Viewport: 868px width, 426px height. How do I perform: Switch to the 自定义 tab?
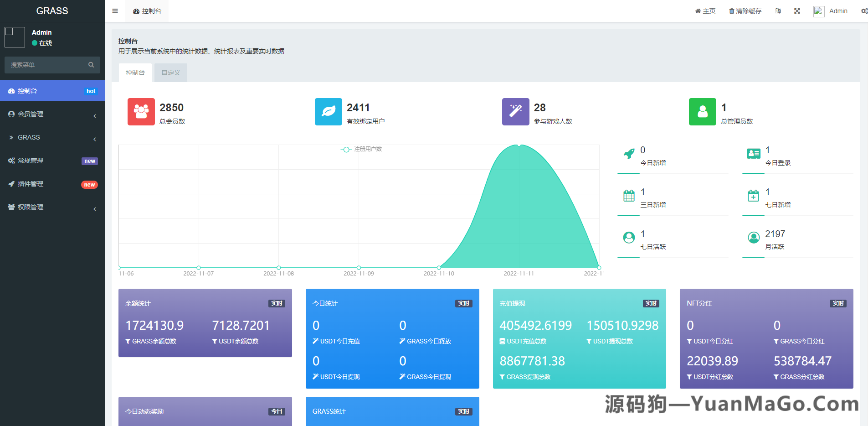coord(170,72)
